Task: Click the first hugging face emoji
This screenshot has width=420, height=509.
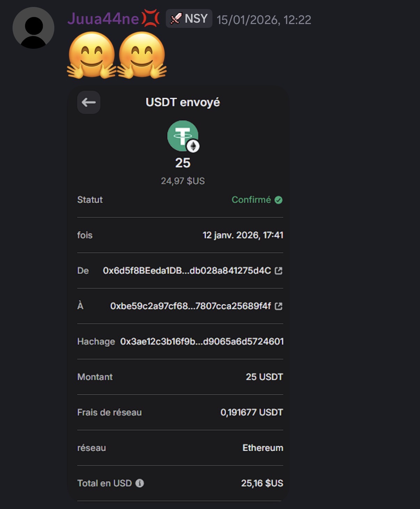Action: [x=92, y=55]
